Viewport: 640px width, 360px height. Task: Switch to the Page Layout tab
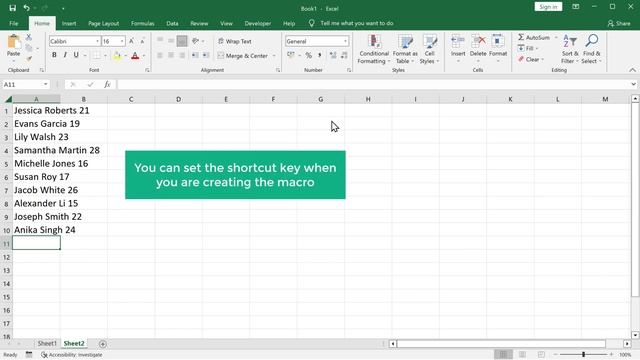[x=104, y=23]
